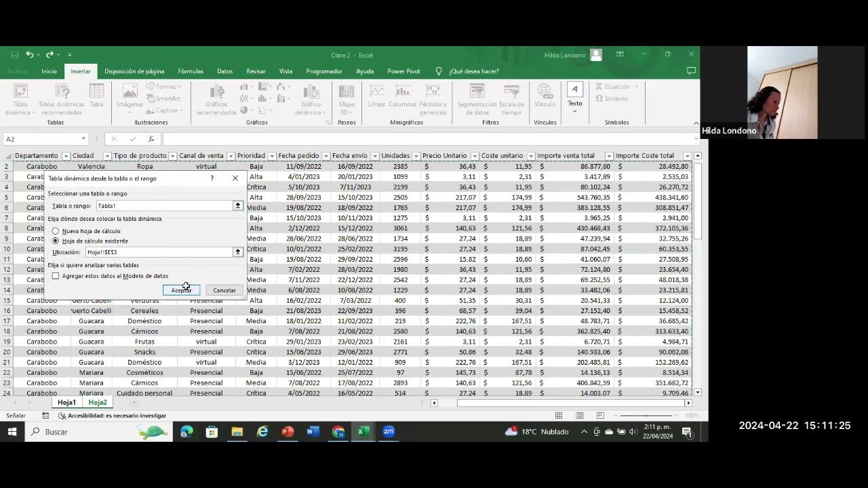The height and width of the screenshot is (488, 868).
Task: Switch to sheet Hoja1
Action: (66, 403)
